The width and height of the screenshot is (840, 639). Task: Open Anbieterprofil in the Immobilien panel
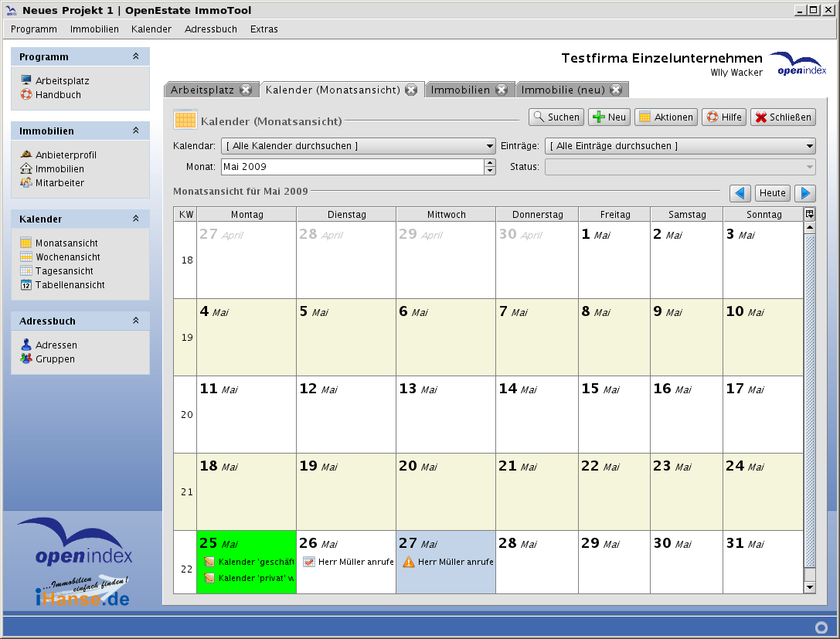point(66,155)
